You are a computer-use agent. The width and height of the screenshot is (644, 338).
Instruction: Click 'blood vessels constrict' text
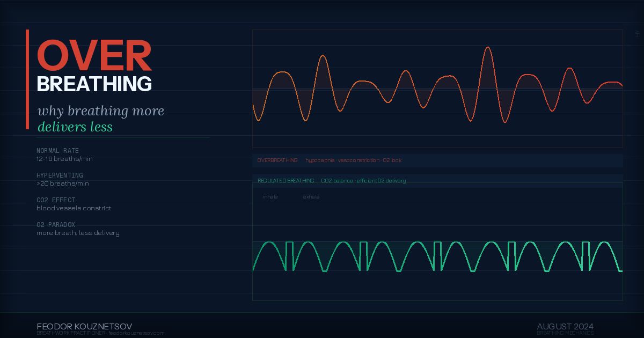74,208
